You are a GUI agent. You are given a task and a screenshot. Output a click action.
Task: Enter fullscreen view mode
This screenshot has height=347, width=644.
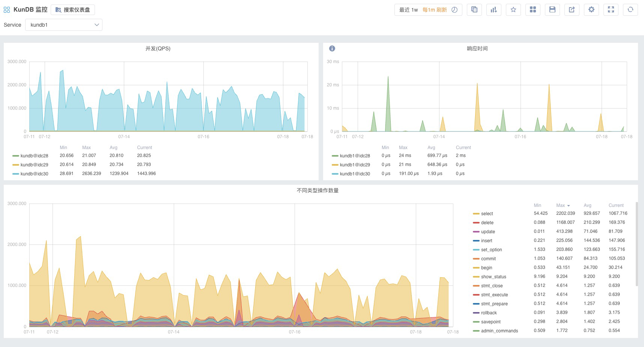611,10
